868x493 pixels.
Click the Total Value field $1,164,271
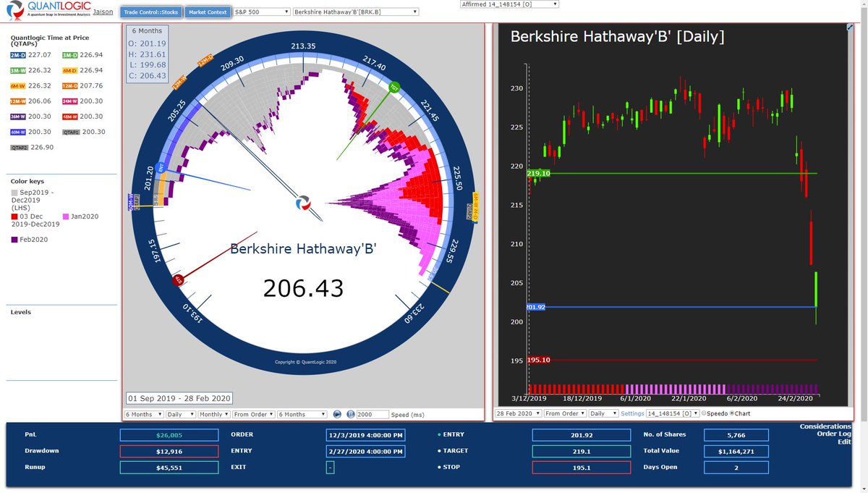coord(736,451)
